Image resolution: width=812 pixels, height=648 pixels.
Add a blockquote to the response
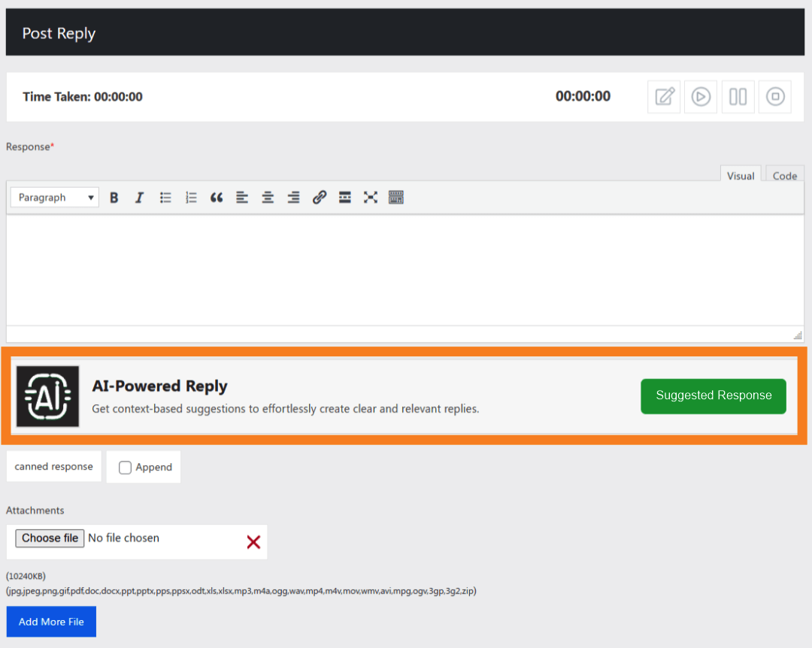(x=217, y=198)
